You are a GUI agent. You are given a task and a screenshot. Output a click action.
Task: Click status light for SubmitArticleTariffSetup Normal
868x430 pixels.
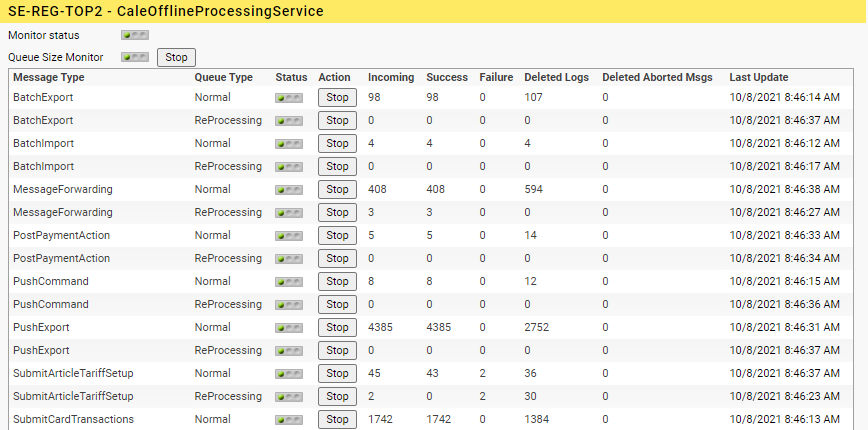point(289,374)
